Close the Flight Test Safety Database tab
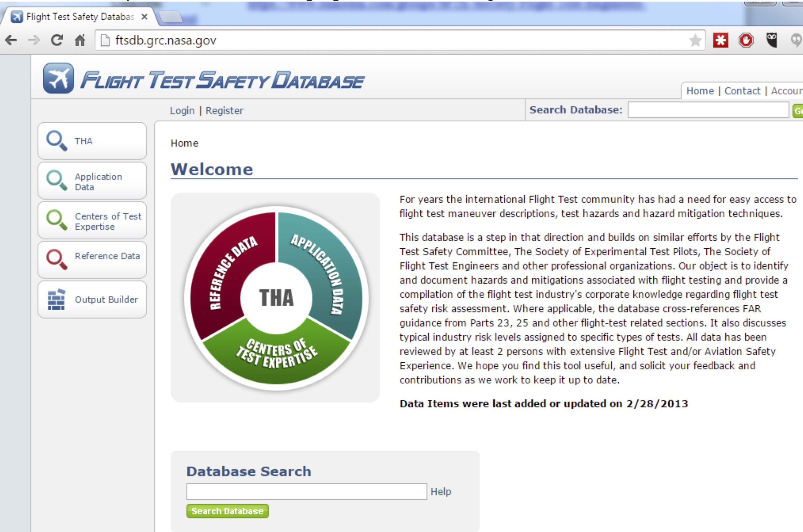This screenshot has width=803, height=532. [x=145, y=17]
